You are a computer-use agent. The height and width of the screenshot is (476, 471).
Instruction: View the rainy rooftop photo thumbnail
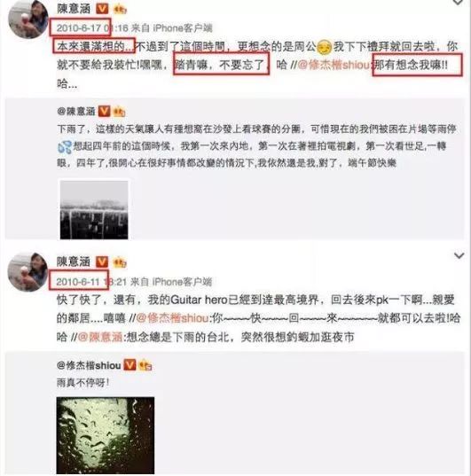pyautogui.click(x=94, y=209)
